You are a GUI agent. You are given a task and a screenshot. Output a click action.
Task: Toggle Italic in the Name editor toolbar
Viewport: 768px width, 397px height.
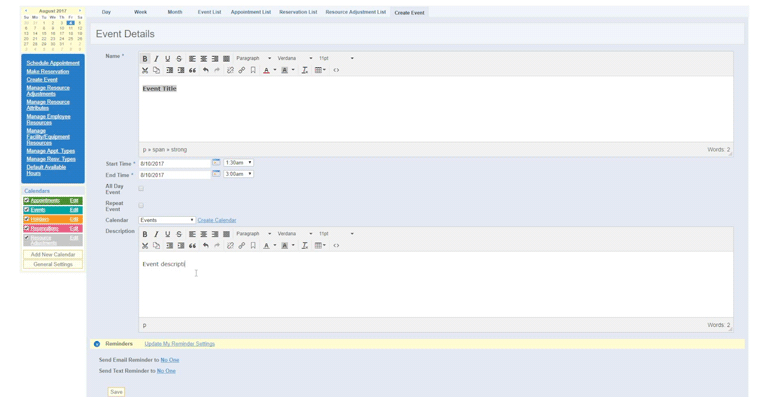pyautogui.click(x=156, y=59)
